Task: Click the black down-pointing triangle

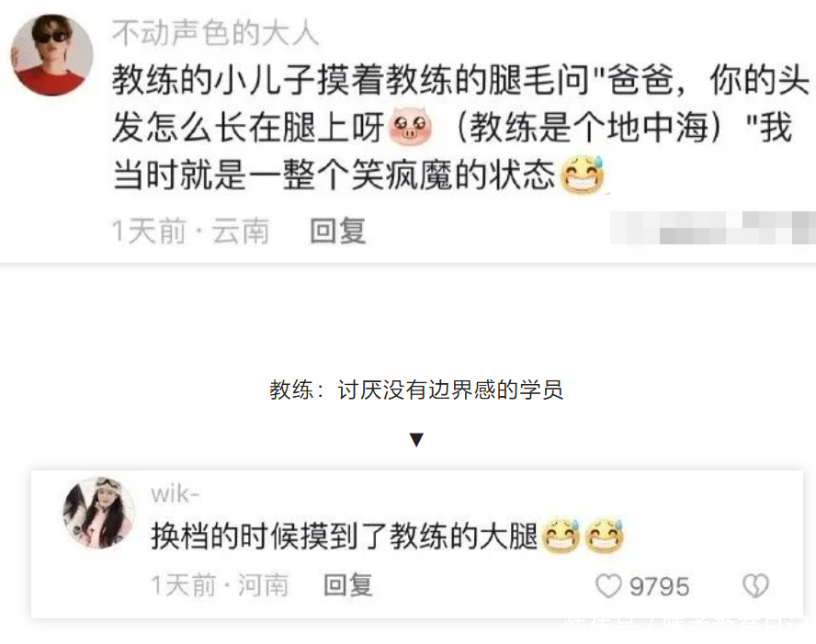Action: point(416,439)
